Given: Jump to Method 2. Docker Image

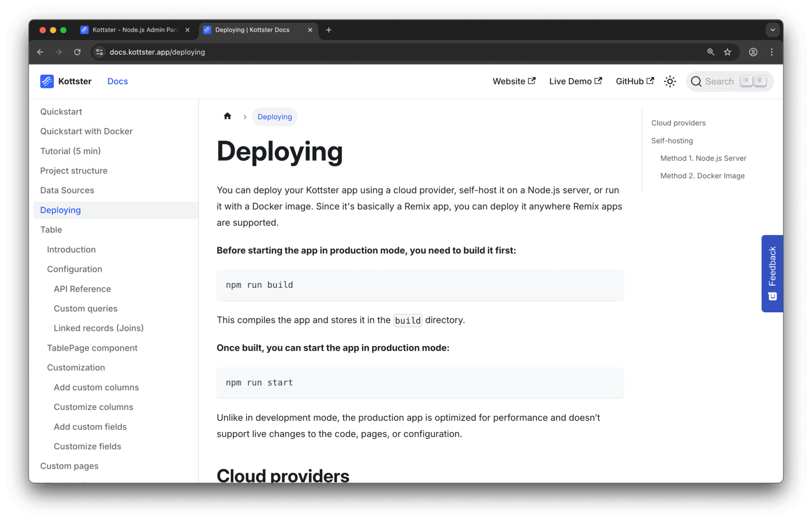Looking at the screenshot, I should tap(702, 176).
